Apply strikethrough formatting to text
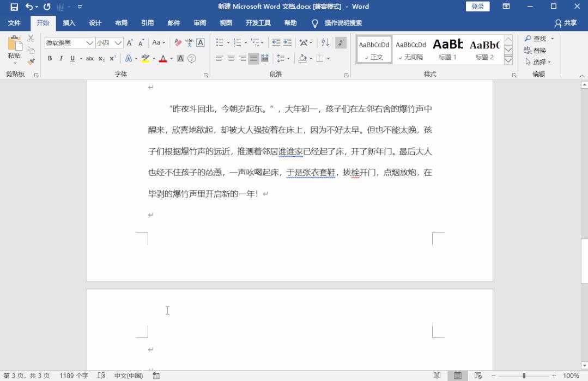This screenshot has width=588, height=381. pyautogui.click(x=90, y=59)
